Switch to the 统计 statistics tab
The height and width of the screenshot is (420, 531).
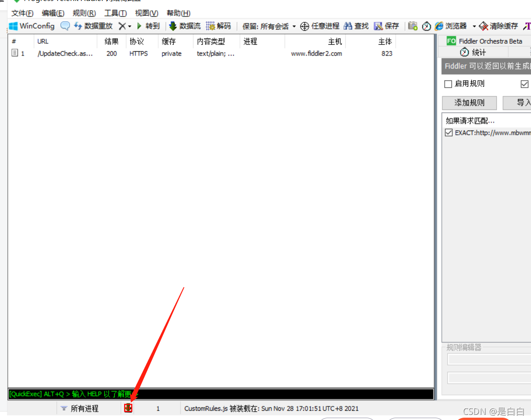tap(473, 53)
